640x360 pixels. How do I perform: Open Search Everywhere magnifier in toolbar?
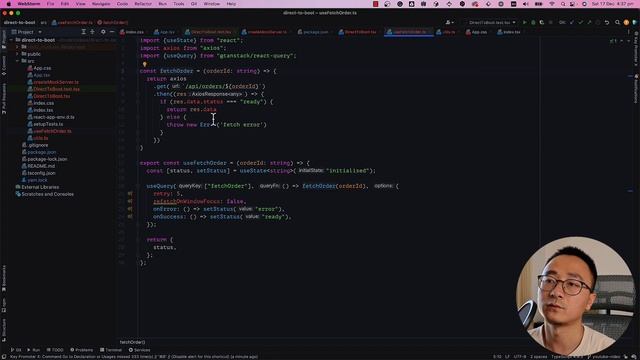point(617,22)
